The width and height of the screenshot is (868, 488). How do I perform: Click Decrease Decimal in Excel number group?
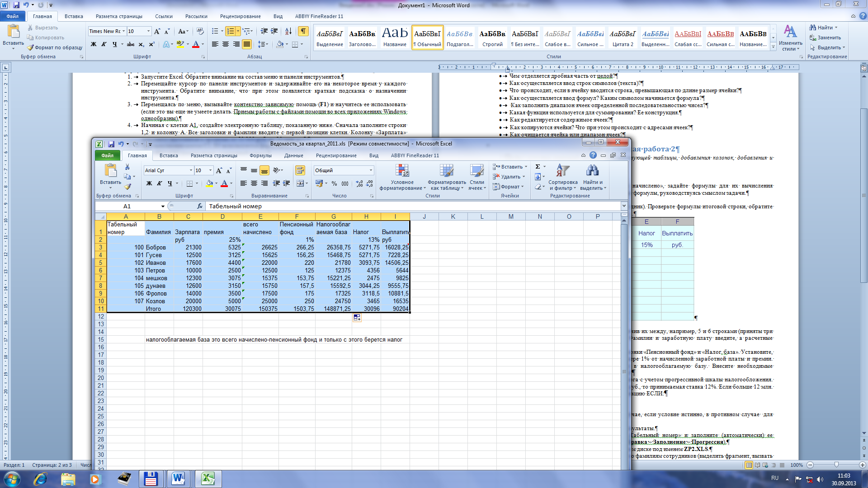pos(370,183)
